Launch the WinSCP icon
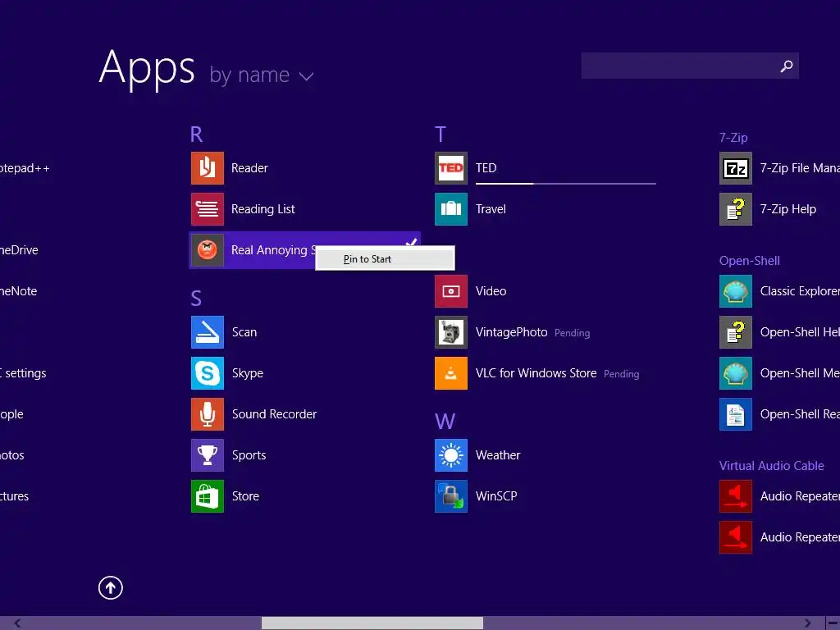Image resolution: width=840 pixels, height=630 pixels. 451,496
